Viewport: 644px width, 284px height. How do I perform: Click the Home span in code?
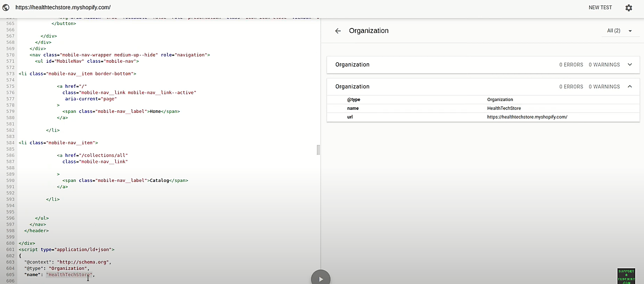click(121, 111)
